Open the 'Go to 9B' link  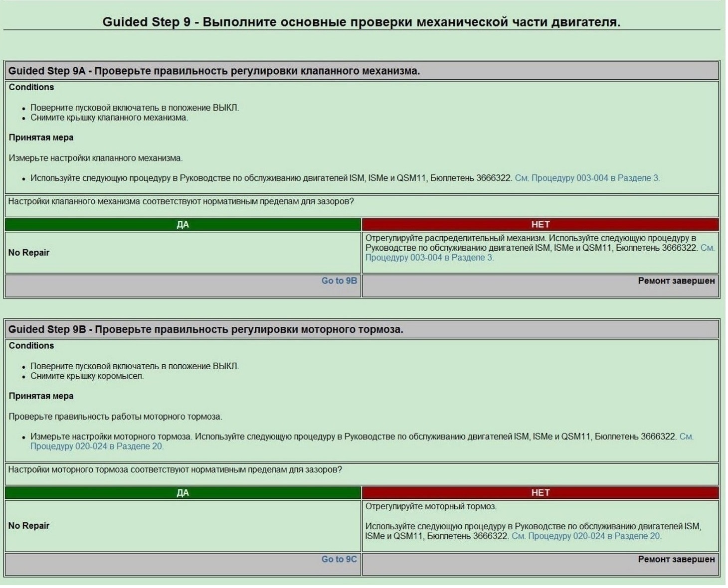point(339,281)
